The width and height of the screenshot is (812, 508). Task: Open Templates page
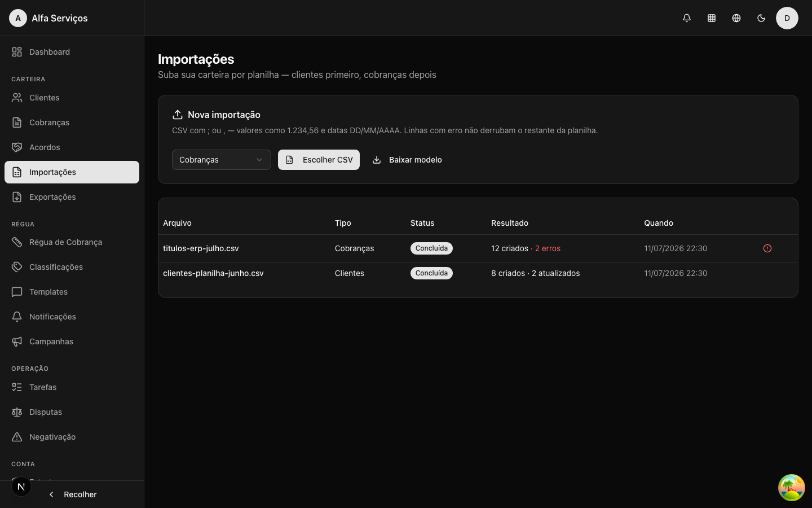click(x=72, y=292)
